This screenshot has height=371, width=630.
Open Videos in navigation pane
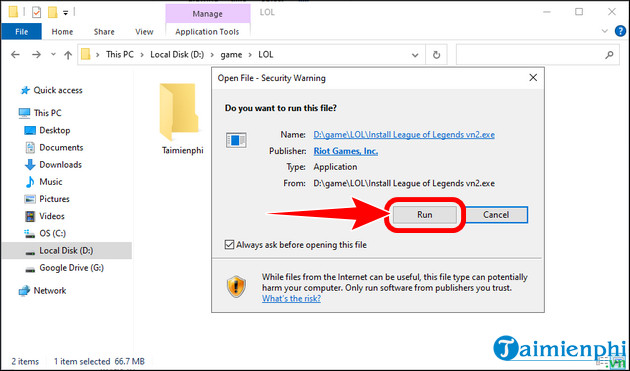point(52,216)
